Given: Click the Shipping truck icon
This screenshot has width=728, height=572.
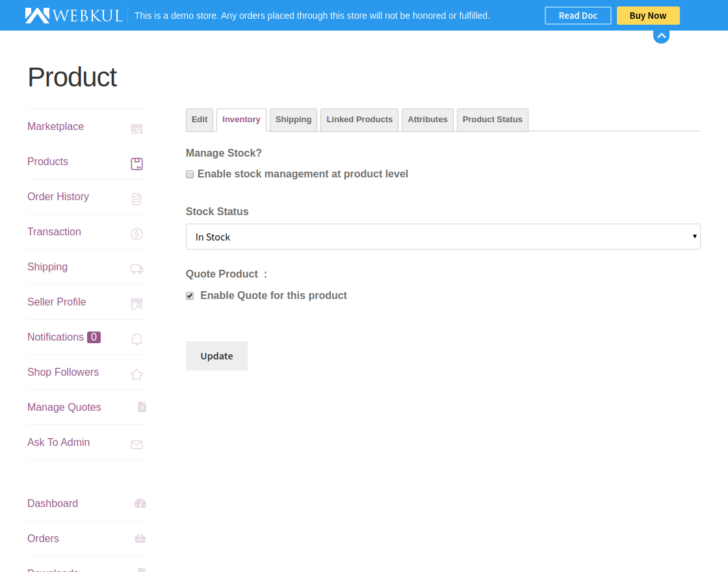Looking at the screenshot, I should coord(136,269).
